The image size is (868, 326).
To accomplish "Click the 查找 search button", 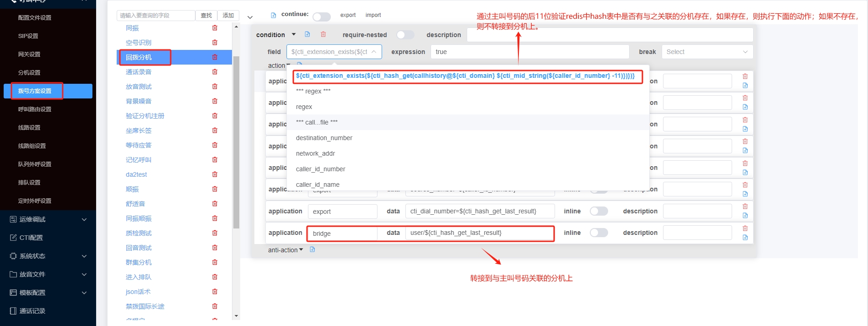I will tap(206, 16).
